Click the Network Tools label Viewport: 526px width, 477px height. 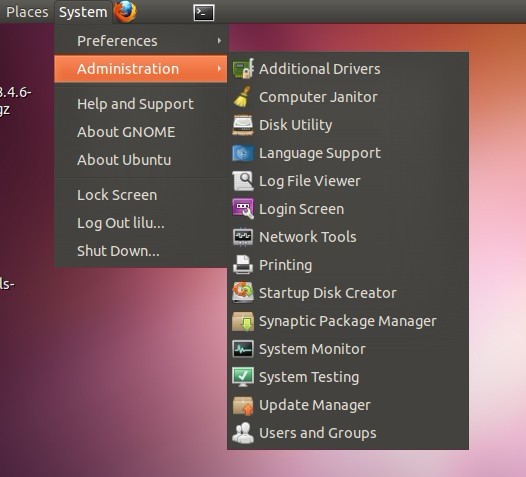[x=308, y=237]
